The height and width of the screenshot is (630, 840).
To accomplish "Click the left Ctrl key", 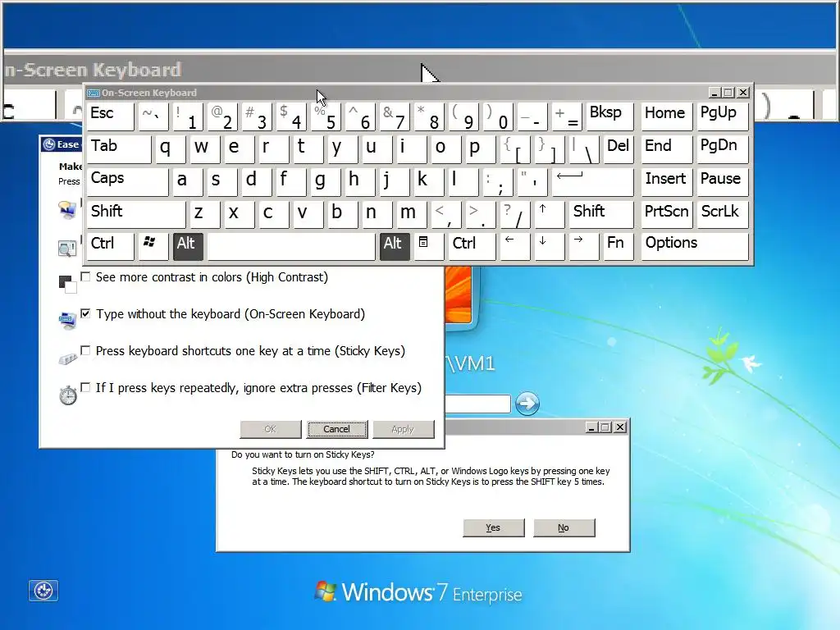I will coord(111,246).
